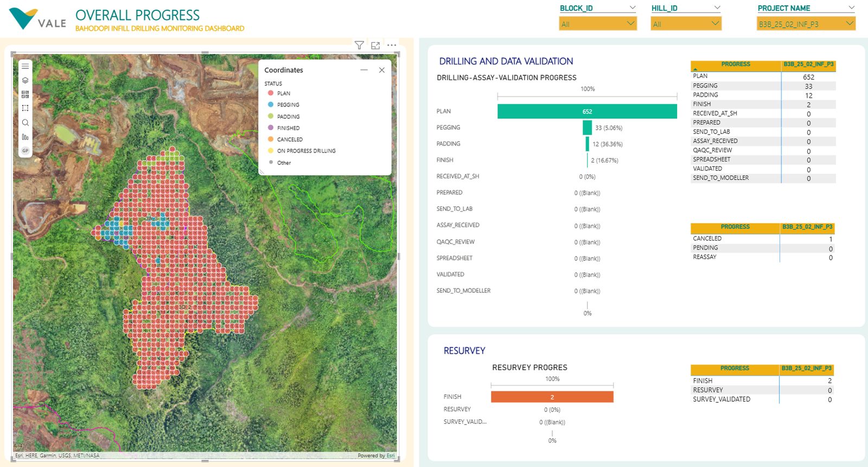Activate the rectangle selection tool on map
This screenshot has height=467, width=868.
[x=25, y=108]
